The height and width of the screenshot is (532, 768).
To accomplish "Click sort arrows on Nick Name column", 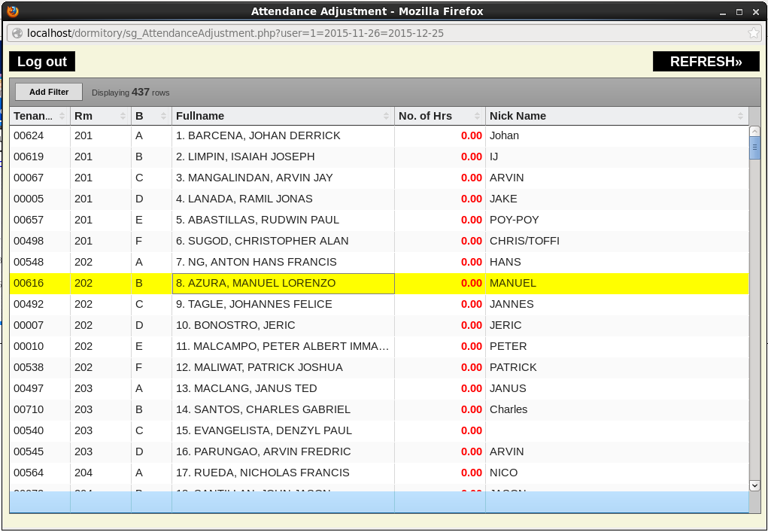I will click(741, 116).
